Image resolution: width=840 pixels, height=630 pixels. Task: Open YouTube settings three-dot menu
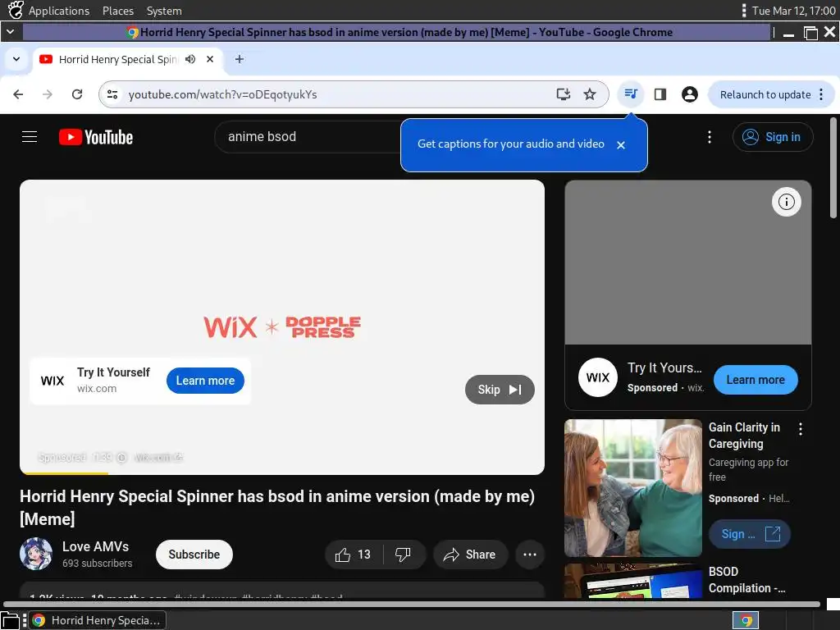[710, 137]
